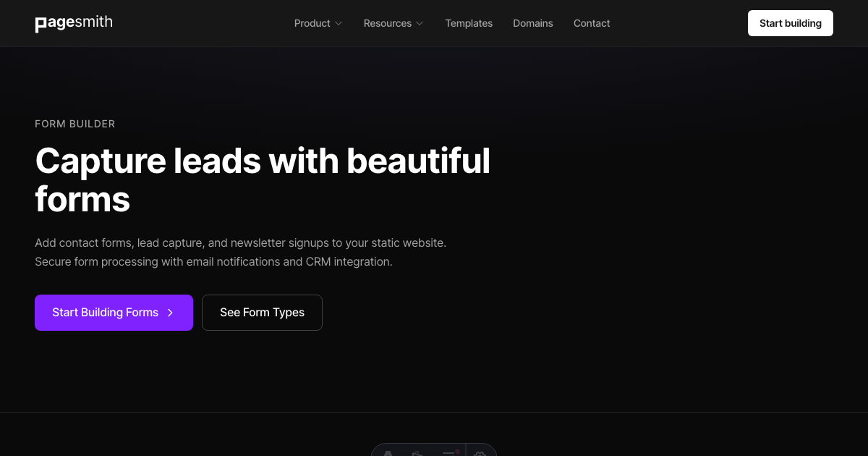Click the Start building button

(791, 23)
